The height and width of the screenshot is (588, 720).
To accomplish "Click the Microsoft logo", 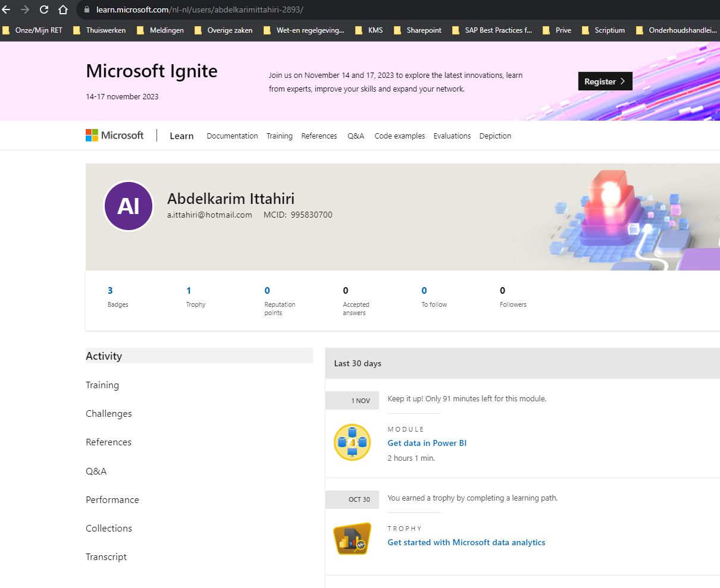I will (115, 136).
